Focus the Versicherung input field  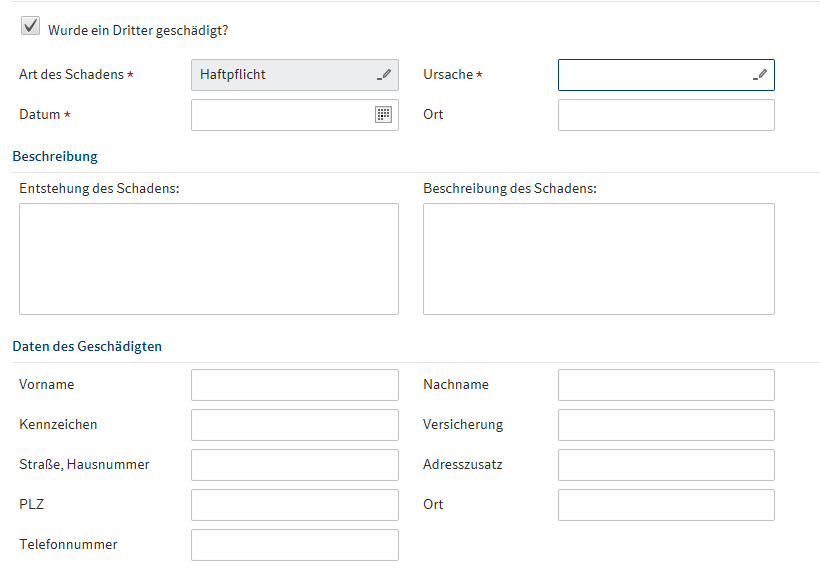coord(666,425)
